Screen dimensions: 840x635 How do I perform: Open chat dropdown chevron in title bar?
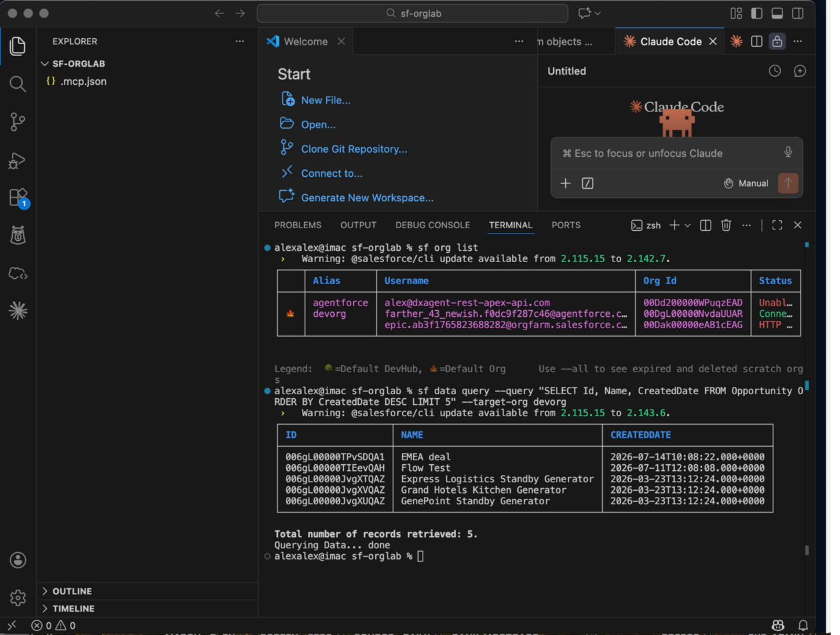click(598, 13)
